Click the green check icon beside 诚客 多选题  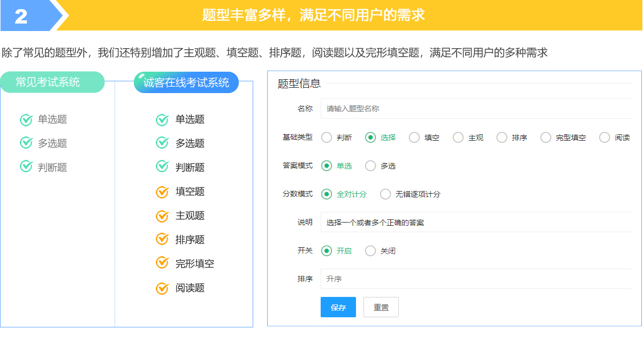[x=162, y=143]
